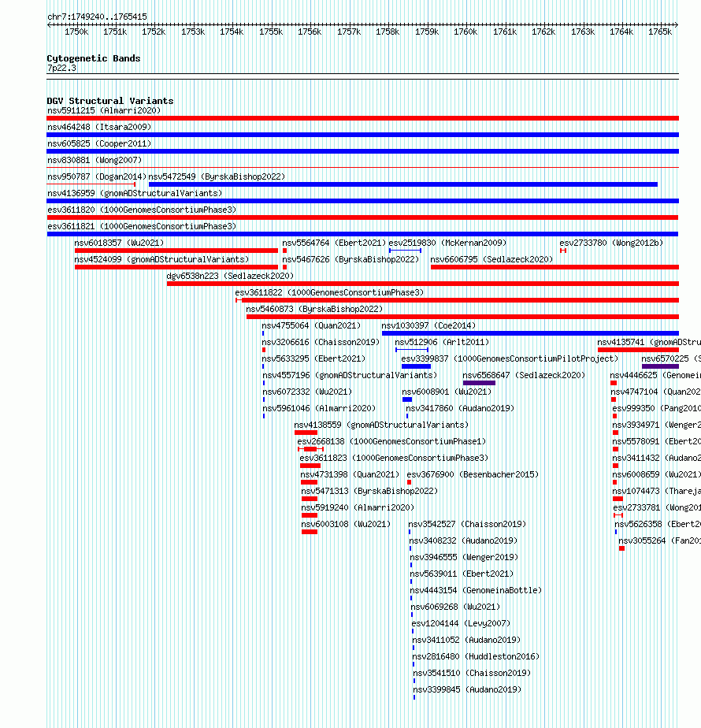
Task: Select nsv3055264 variant label
Action: pyautogui.click(x=659, y=541)
